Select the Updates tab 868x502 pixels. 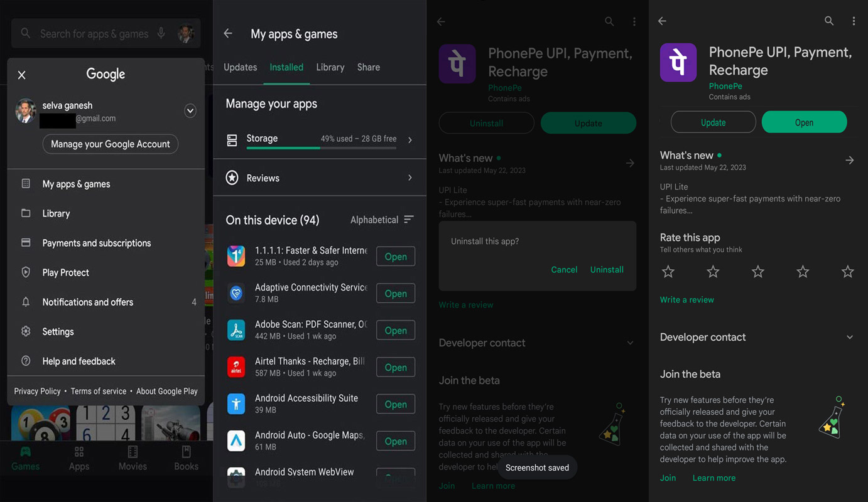241,67
